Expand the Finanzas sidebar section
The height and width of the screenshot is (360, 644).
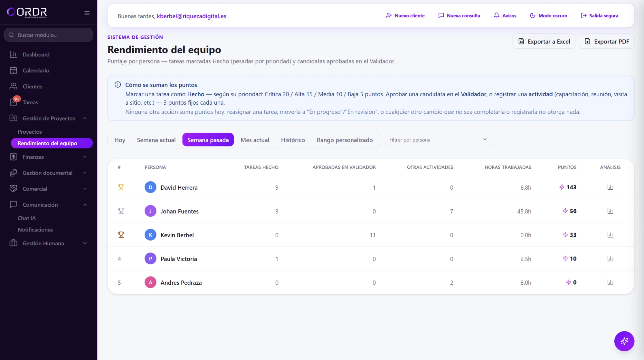48,157
